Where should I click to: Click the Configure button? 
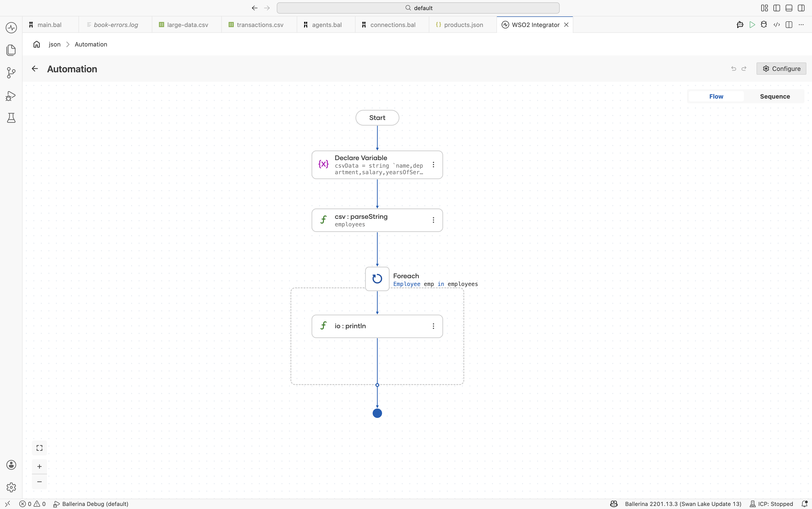click(781, 69)
